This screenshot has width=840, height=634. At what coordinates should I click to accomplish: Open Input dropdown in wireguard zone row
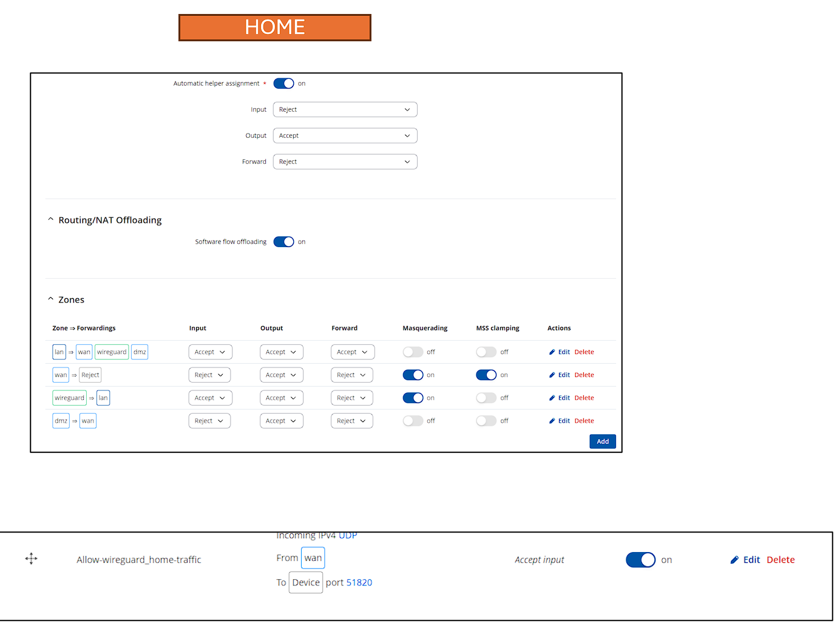tap(210, 398)
